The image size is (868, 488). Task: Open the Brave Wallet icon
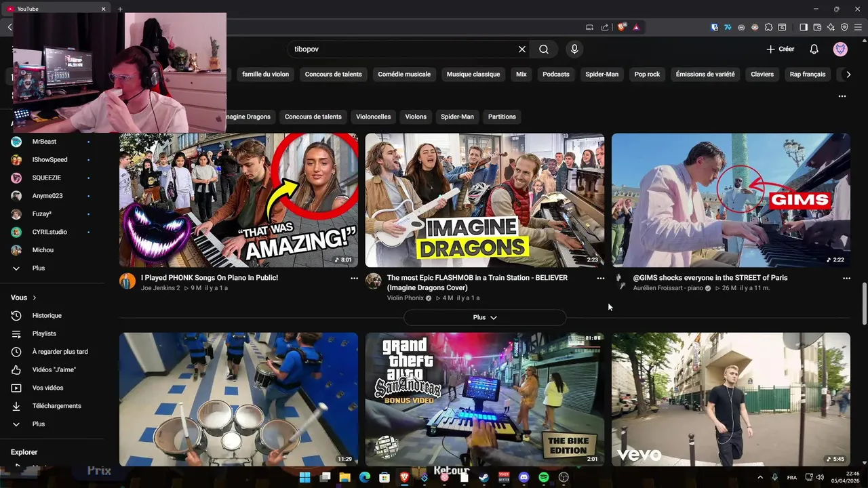[817, 27]
